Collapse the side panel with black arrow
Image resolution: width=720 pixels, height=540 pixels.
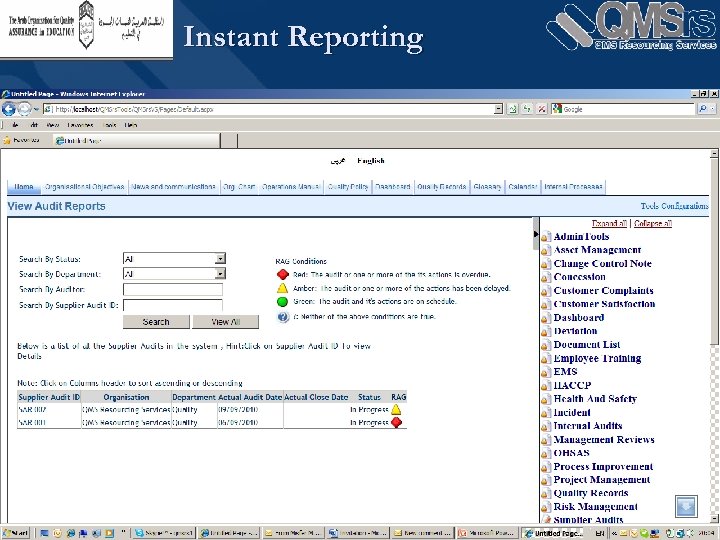[535, 234]
